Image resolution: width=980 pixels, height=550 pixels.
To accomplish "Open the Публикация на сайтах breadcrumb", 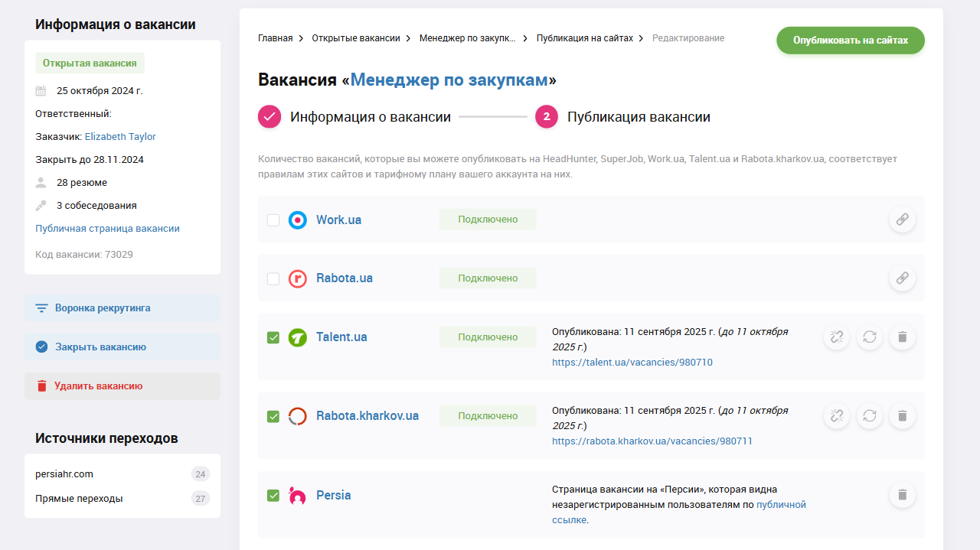I will pos(585,37).
